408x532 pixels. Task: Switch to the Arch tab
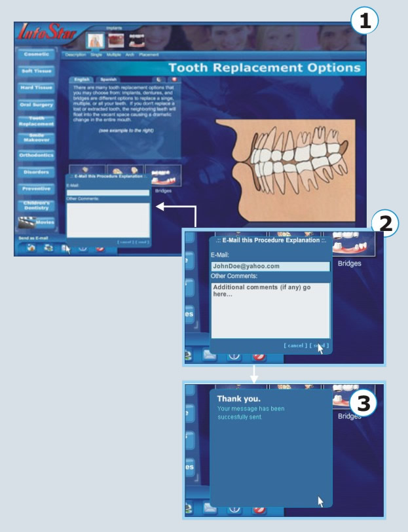(130, 54)
